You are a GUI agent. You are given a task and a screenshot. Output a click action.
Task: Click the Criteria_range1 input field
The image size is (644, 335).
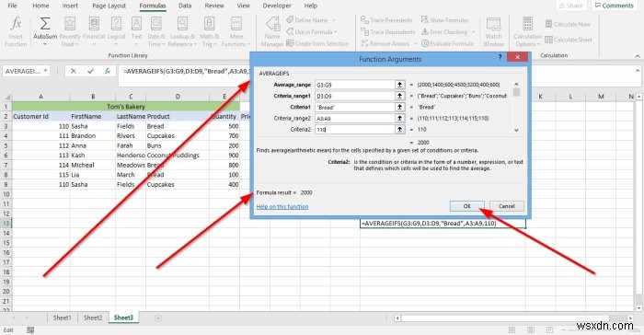pos(354,96)
